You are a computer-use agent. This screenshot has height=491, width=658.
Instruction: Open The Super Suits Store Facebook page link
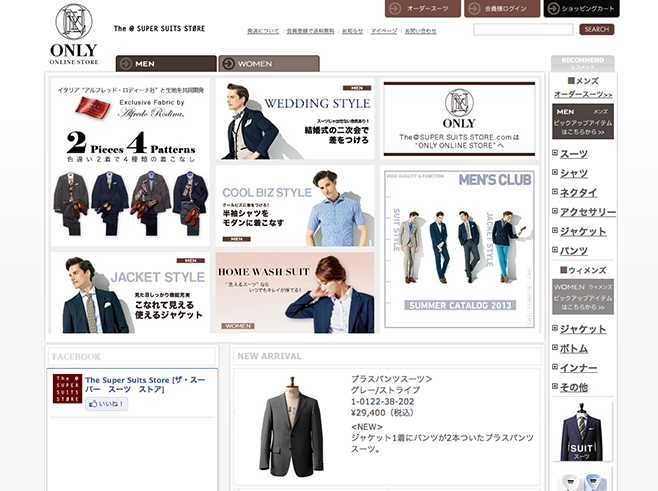145,384
